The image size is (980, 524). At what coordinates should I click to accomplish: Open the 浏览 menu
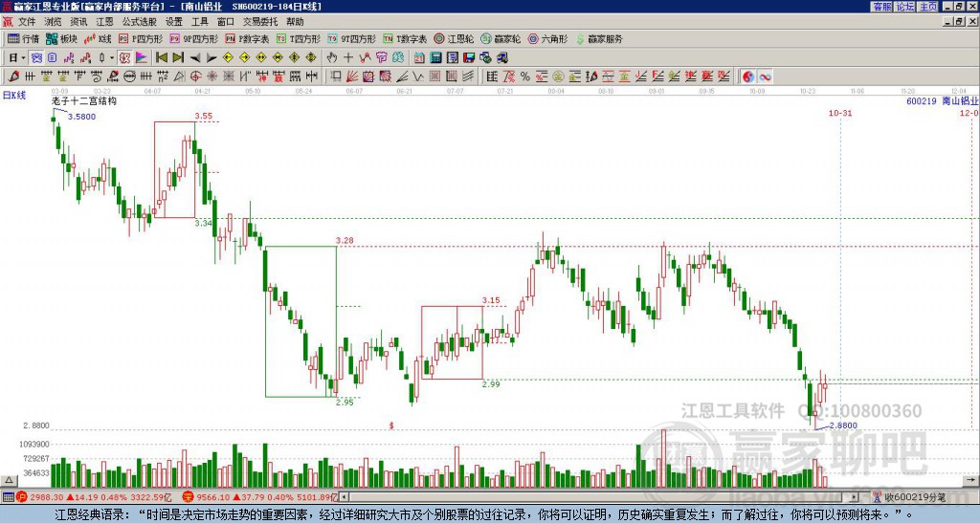point(54,22)
